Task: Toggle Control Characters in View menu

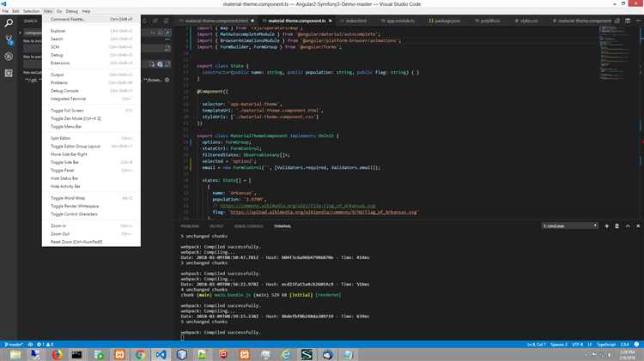Action: (74, 214)
